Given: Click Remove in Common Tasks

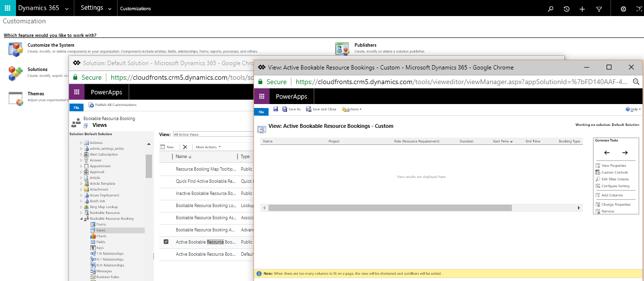Looking at the screenshot, I should click(605, 211).
